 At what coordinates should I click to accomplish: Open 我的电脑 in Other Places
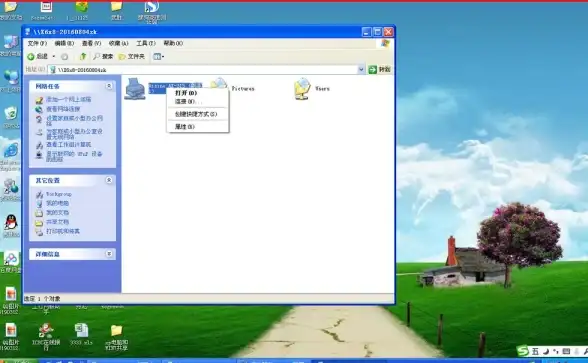(x=57, y=203)
